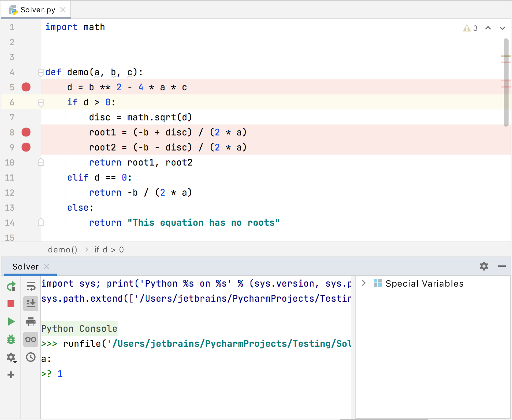Stop the running console process
The width and height of the screenshot is (512, 420).
(11, 303)
